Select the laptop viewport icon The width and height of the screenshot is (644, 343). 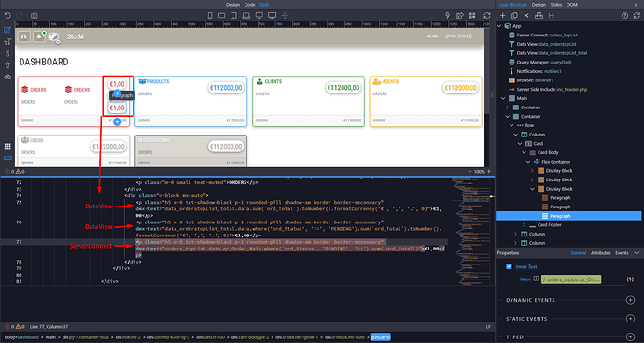click(245, 15)
